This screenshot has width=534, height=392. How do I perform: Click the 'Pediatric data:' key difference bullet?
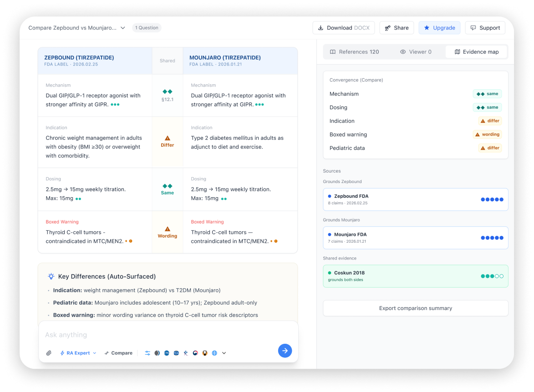coord(155,303)
